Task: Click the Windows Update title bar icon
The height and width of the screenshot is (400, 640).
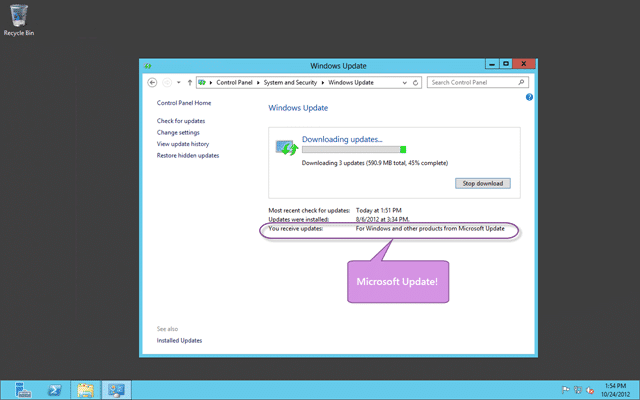Action: (148, 66)
